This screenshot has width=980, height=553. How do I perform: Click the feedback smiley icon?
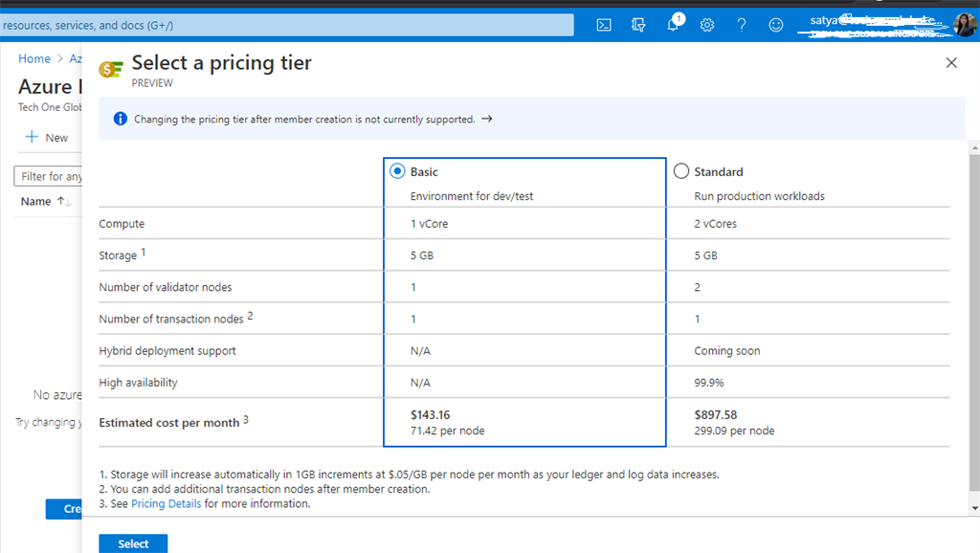click(x=776, y=25)
